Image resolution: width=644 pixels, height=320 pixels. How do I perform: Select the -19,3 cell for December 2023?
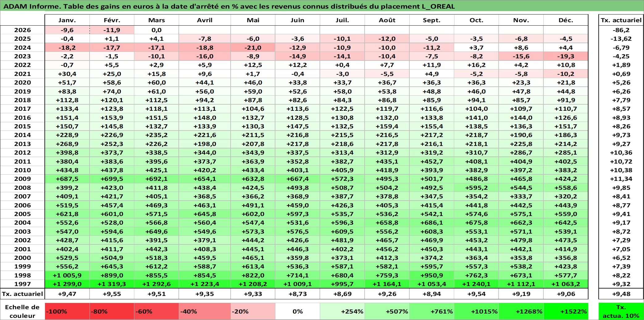(x=566, y=56)
